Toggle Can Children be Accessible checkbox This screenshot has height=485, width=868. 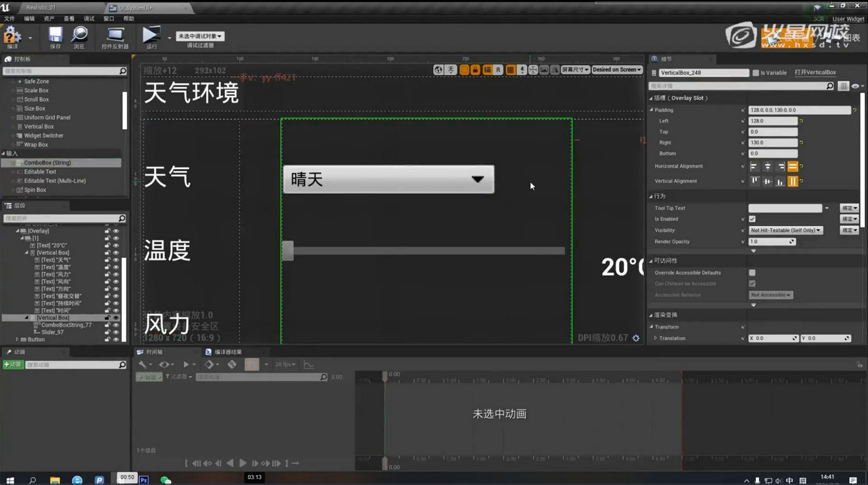752,284
